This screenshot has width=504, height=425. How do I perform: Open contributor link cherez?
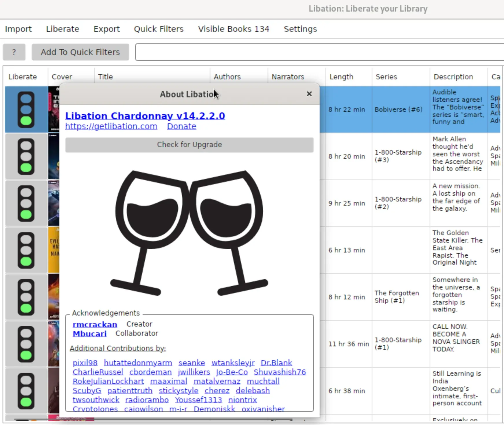[x=217, y=391]
